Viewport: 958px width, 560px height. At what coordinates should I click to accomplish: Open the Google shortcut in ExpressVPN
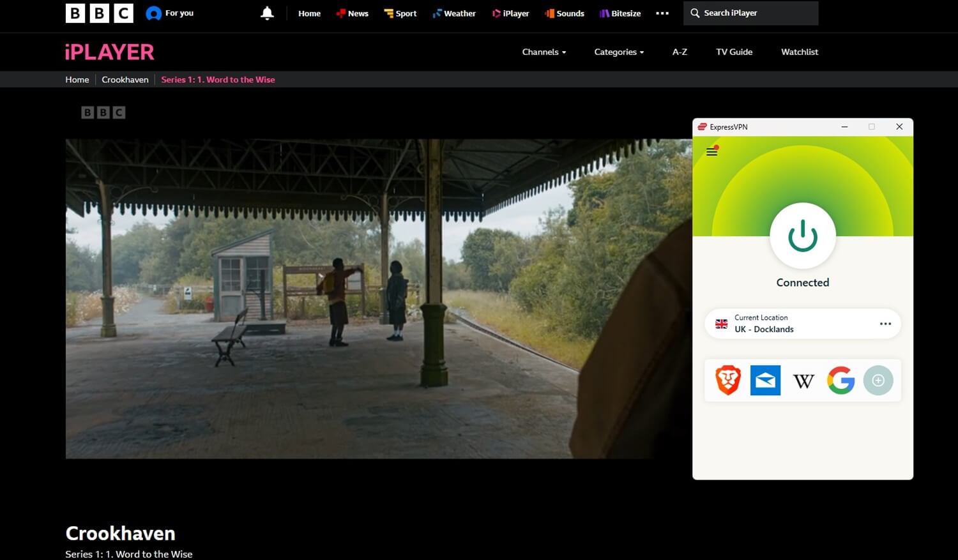pos(840,380)
